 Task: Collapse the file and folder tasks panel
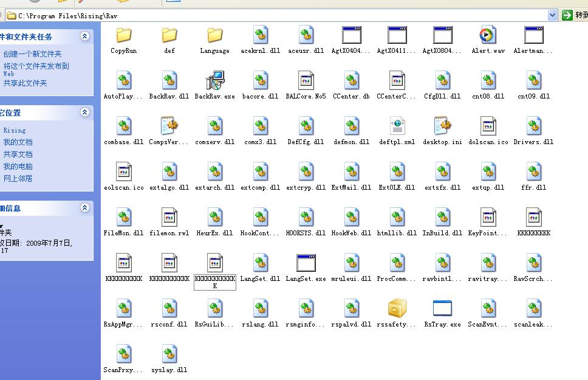tap(85, 36)
